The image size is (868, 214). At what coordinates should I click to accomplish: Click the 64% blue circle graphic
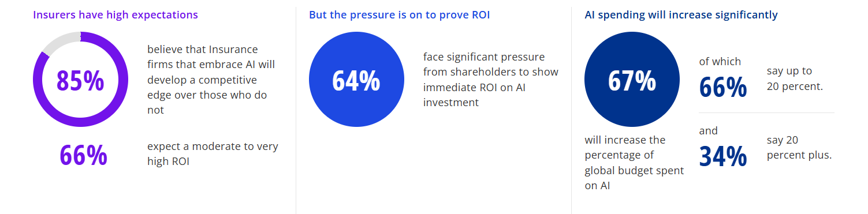[356, 80]
